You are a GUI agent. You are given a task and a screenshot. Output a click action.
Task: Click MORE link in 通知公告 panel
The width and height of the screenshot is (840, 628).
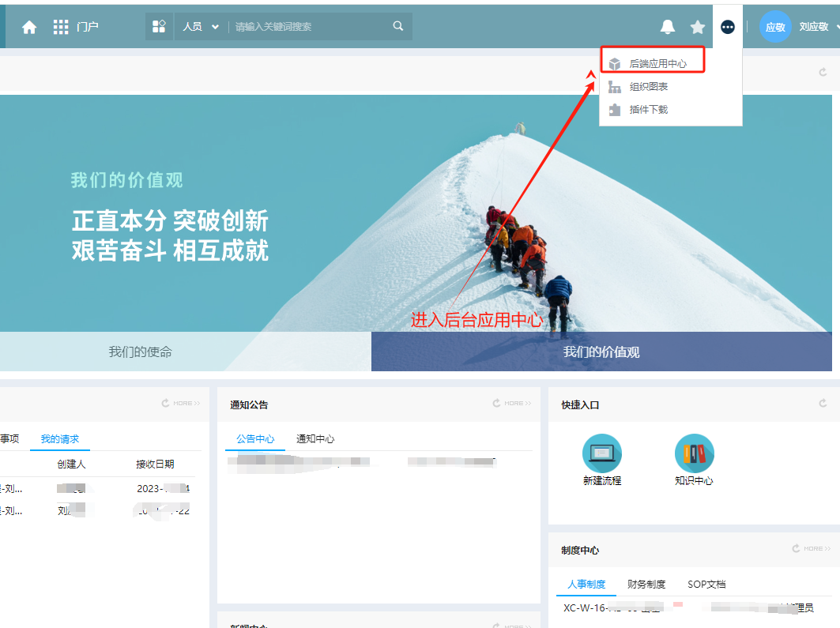coord(514,404)
